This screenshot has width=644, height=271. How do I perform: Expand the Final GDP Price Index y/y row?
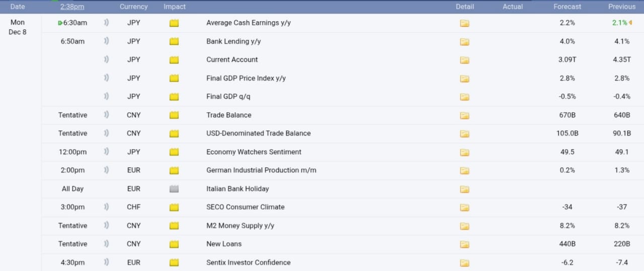pos(246,78)
